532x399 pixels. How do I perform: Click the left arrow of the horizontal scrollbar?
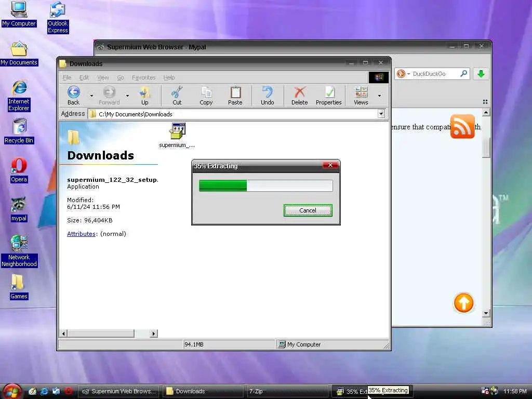(x=64, y=334)
